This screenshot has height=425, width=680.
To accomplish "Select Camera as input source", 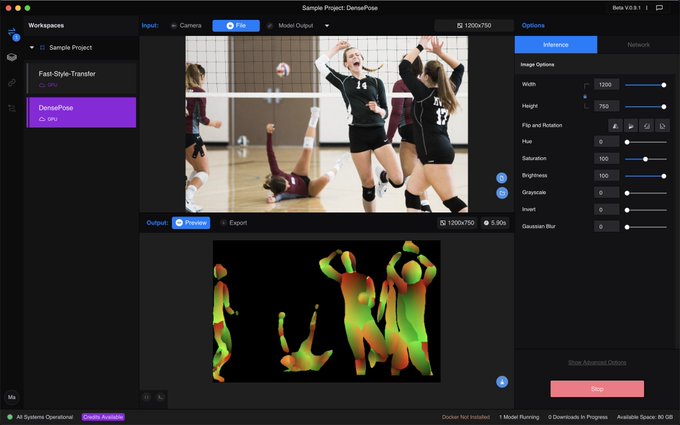I will click(186, 26).
